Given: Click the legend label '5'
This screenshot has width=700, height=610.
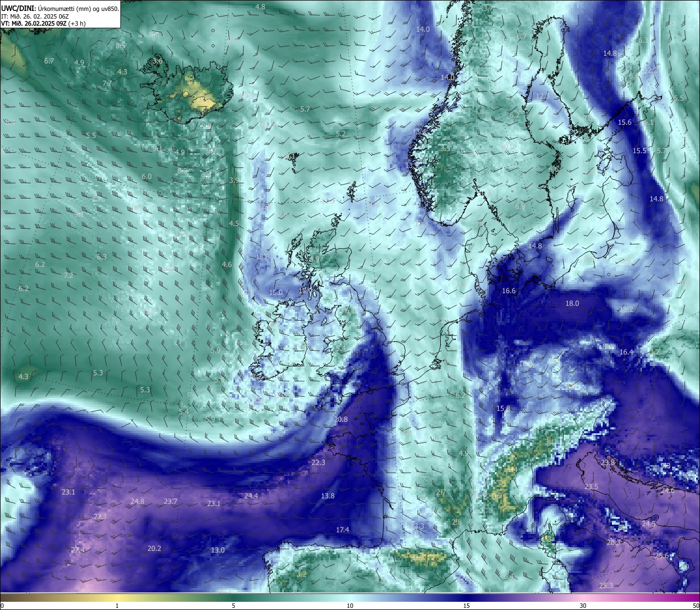Looking at the screenshot, I should pos(234,606).
